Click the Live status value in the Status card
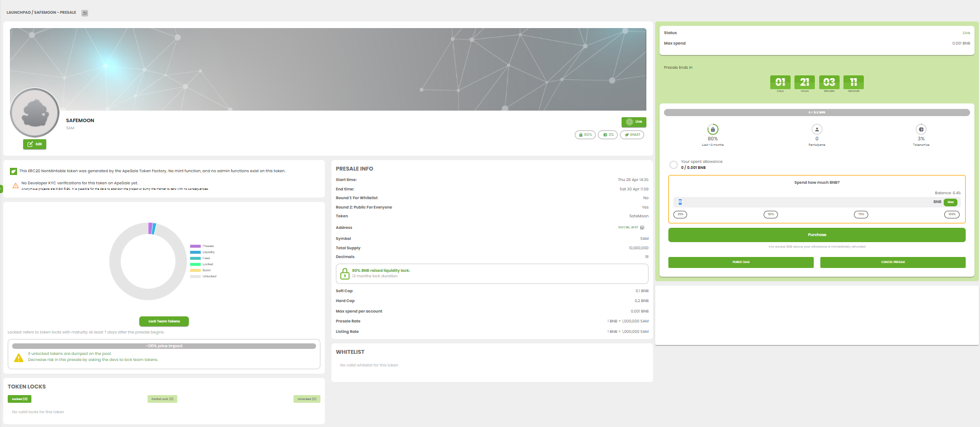The image size is (980, 427). click(x=966, y=33)
